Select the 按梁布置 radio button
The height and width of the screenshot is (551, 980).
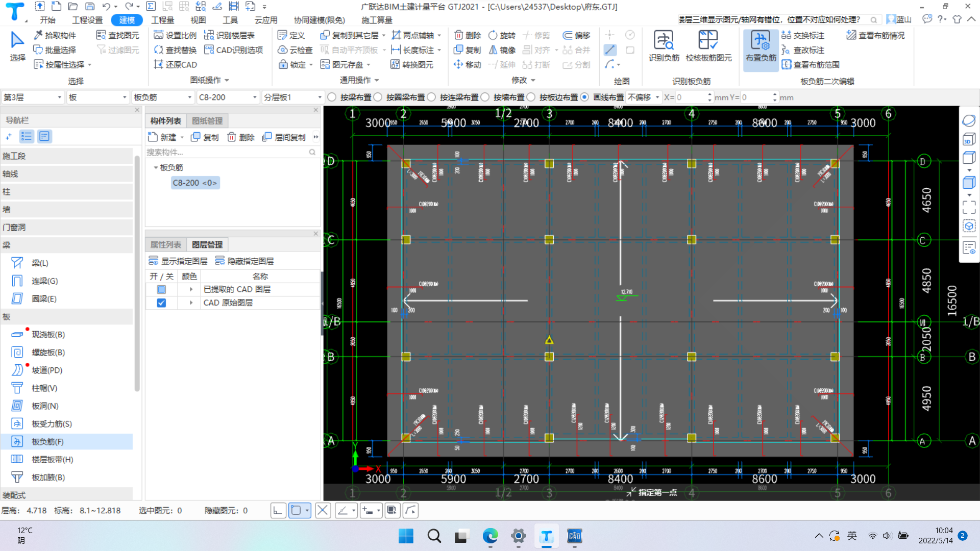tap(332, 97)
